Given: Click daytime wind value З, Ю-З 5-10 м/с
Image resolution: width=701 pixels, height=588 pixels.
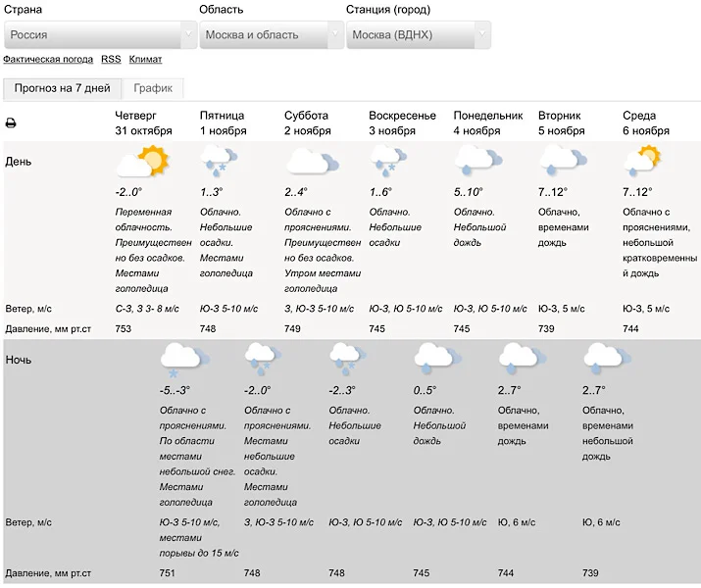Looking at the screenshot, I should 320,309.
